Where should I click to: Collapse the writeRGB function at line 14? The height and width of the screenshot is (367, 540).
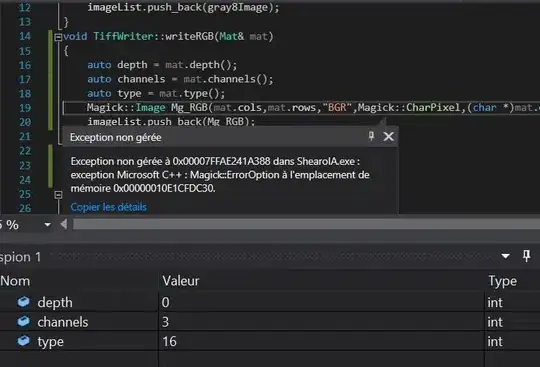click(x=58, y=37)
